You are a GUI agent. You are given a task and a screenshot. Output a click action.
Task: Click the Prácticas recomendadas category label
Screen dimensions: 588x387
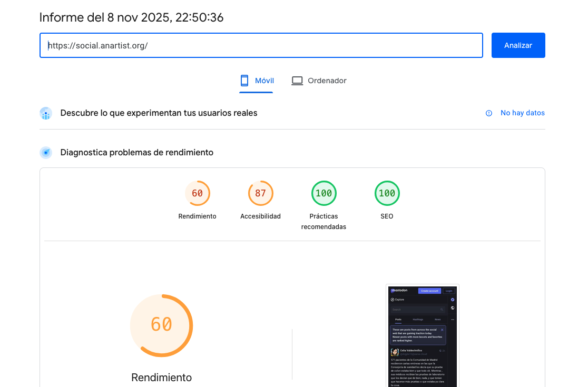pos(324,222)
